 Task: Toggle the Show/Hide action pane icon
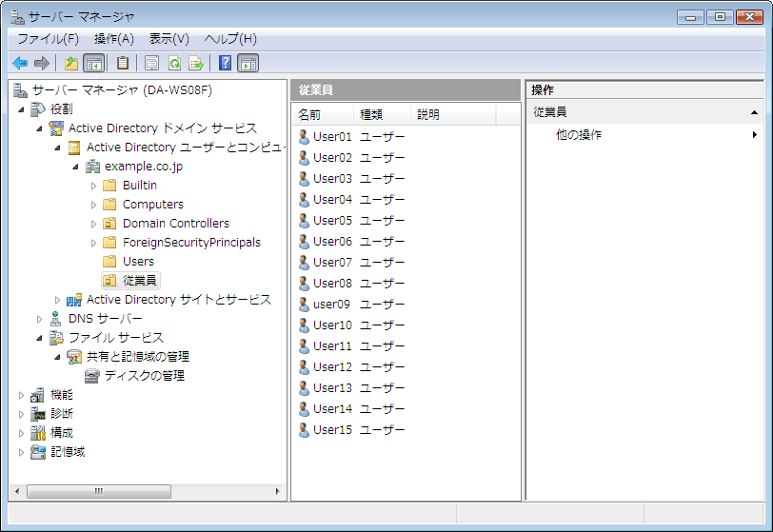point(248,63)
